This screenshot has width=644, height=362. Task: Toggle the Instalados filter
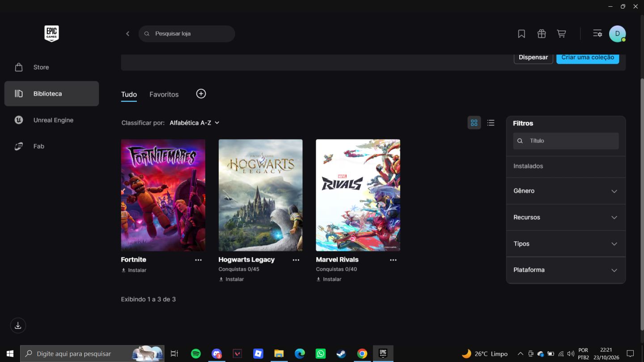click(x=566, y=166)
